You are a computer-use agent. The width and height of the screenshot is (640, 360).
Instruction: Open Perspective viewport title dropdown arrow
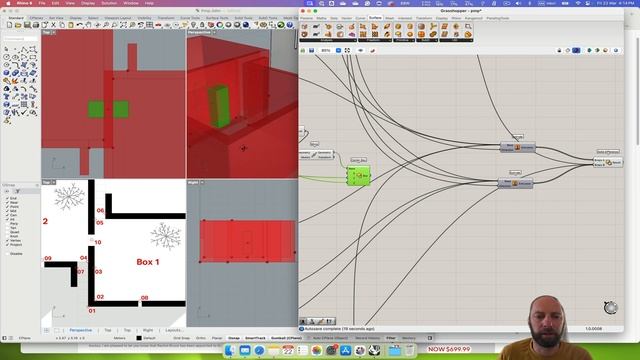coord(214,32)
